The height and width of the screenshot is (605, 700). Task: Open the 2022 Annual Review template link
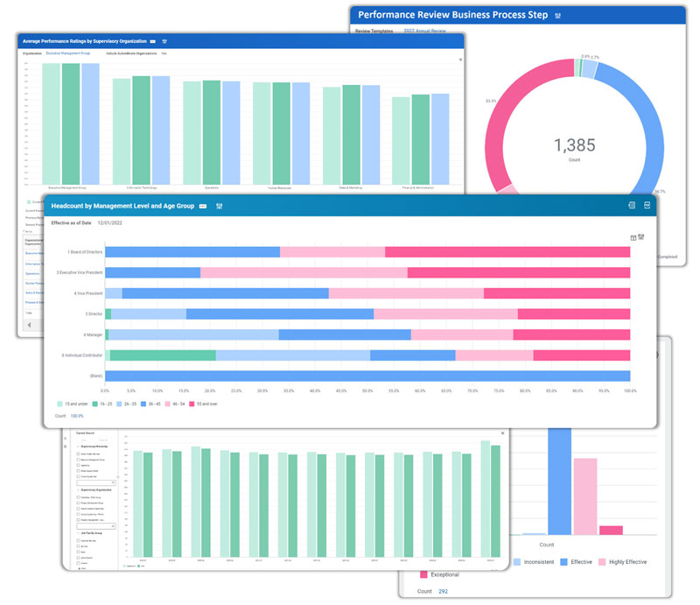[x=424, y=31]
